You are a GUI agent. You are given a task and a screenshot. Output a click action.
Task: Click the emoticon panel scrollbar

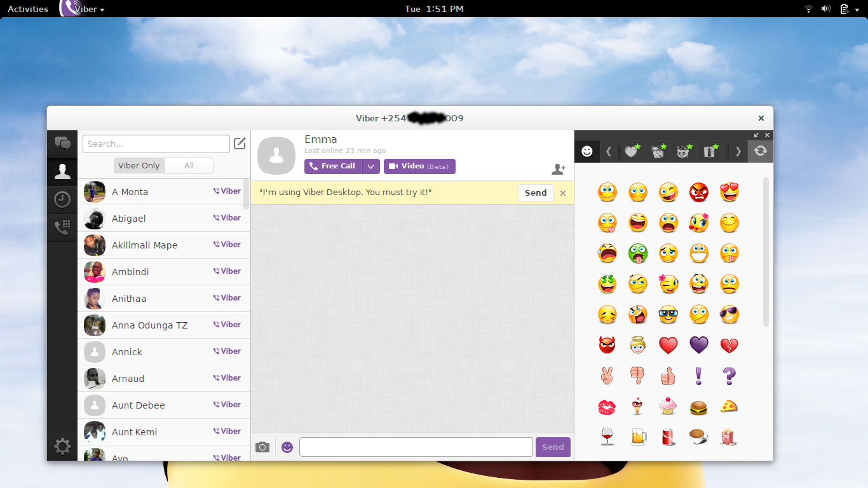coord(766,253)
